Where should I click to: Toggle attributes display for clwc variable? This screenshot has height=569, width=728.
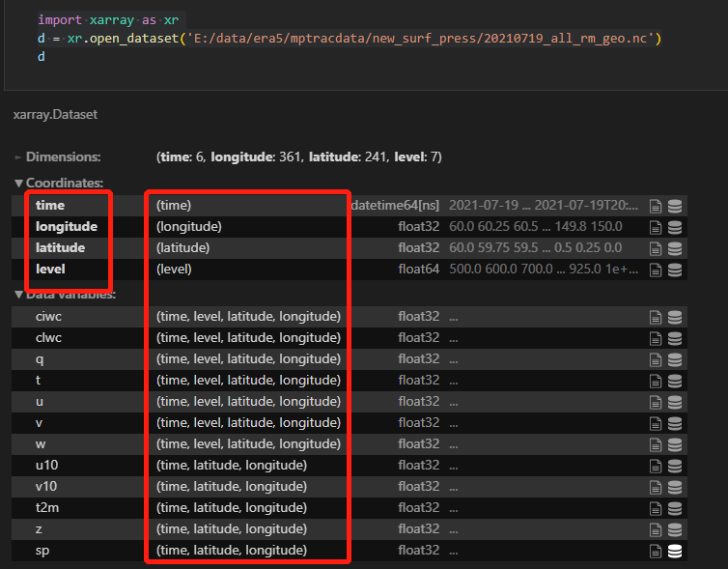tap(656, 338)
